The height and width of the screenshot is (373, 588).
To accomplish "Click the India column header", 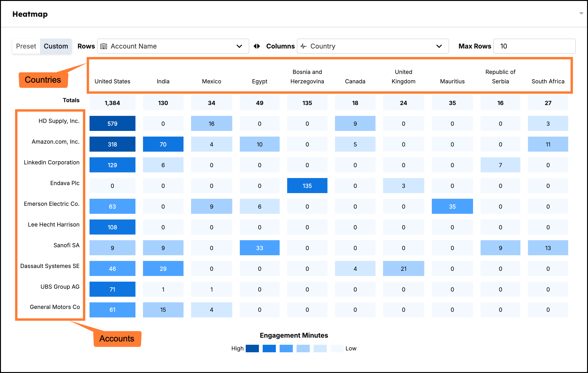I will [x=163, y=81].
